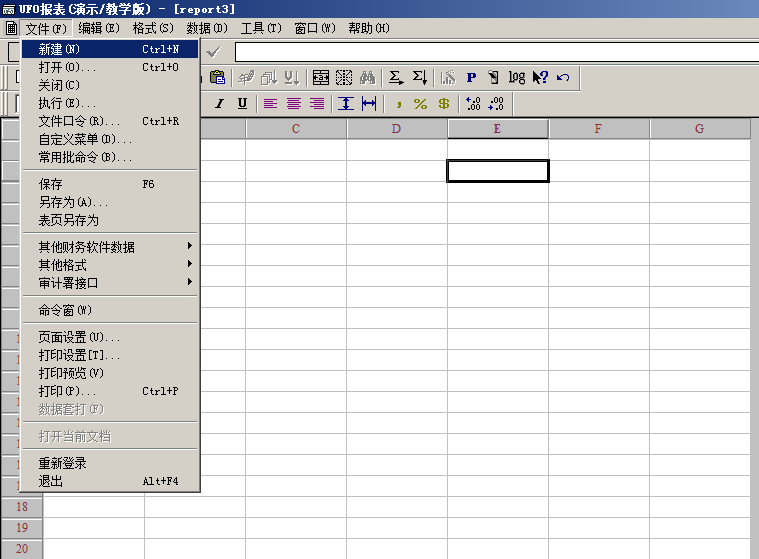Select 文件口令(R)... menu entry

pos(110,121)
